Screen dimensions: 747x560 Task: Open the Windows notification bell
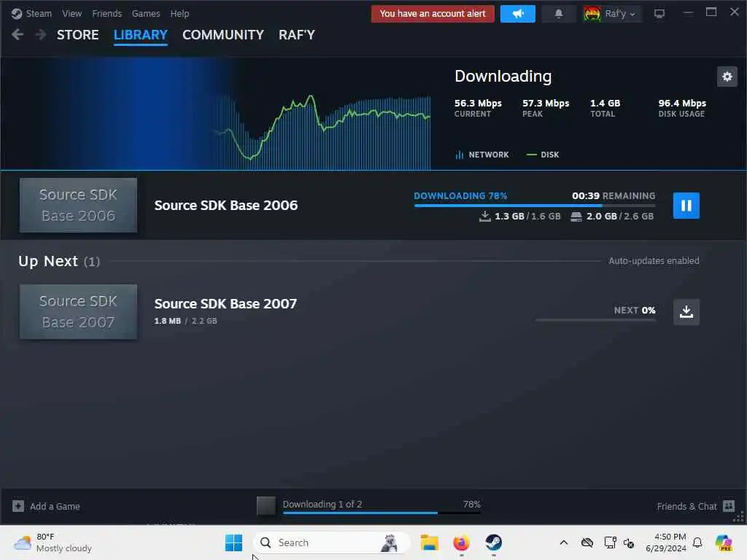697,542
